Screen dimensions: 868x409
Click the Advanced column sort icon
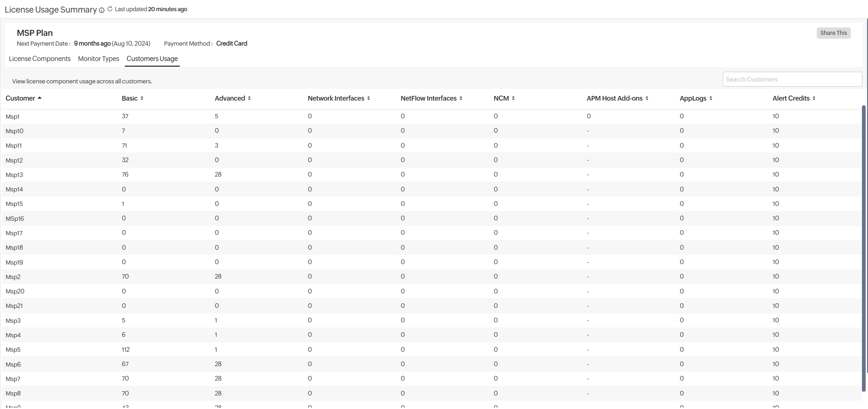point(250,98)
